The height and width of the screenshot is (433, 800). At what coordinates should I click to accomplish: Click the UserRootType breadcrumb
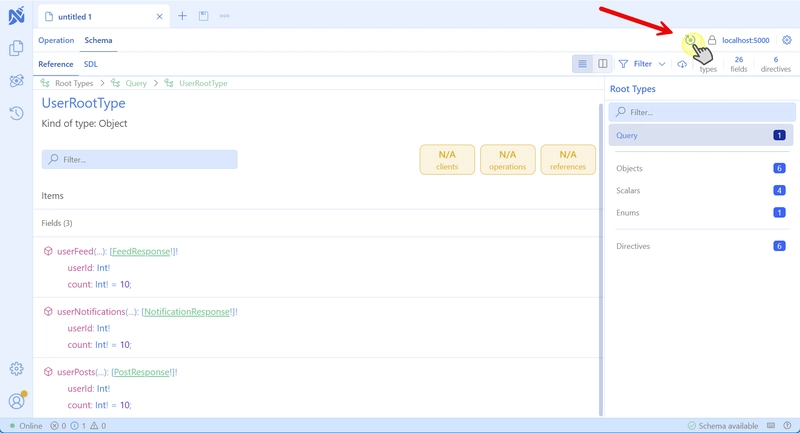203,83
